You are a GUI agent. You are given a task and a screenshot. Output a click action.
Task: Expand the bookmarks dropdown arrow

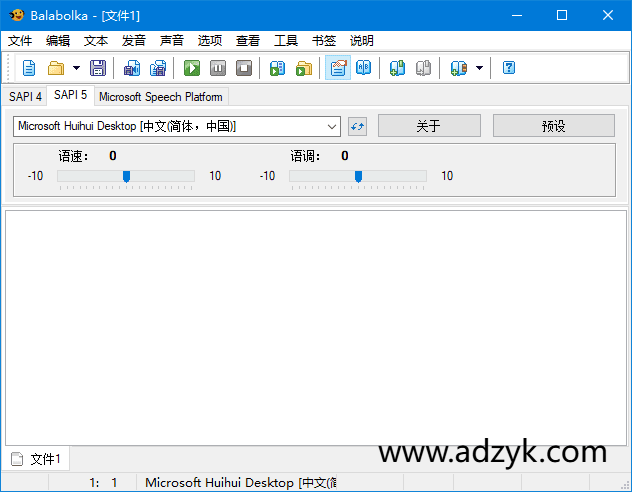tap(479, 68)
